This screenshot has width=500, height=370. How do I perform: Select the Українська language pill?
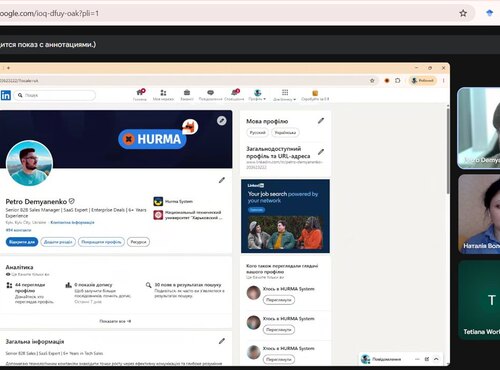click(x=285, y=132)
